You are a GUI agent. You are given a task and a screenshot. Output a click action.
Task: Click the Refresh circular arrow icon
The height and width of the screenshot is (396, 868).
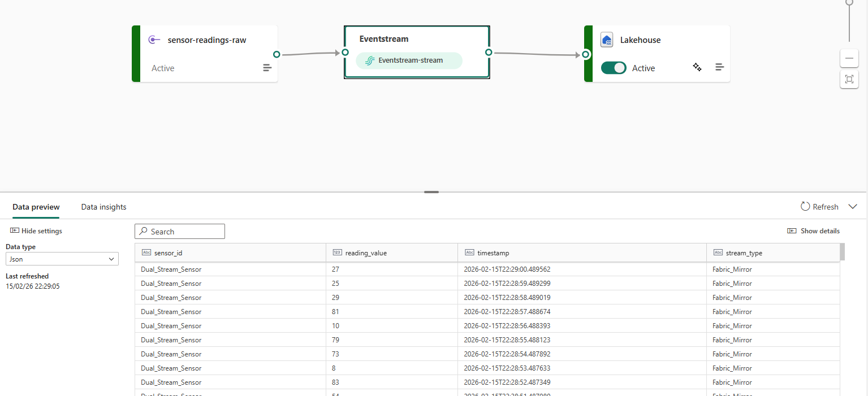pyautogui.click(x=805, y=207)
